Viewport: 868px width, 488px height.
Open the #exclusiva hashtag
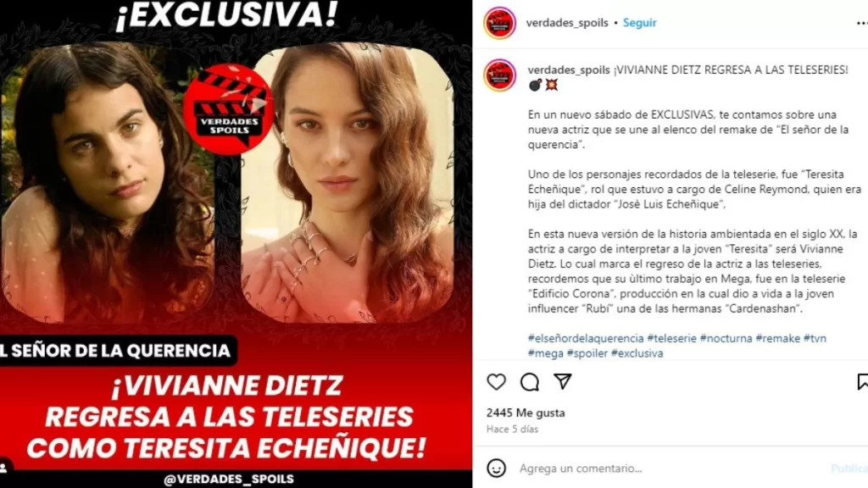(637, 353)
